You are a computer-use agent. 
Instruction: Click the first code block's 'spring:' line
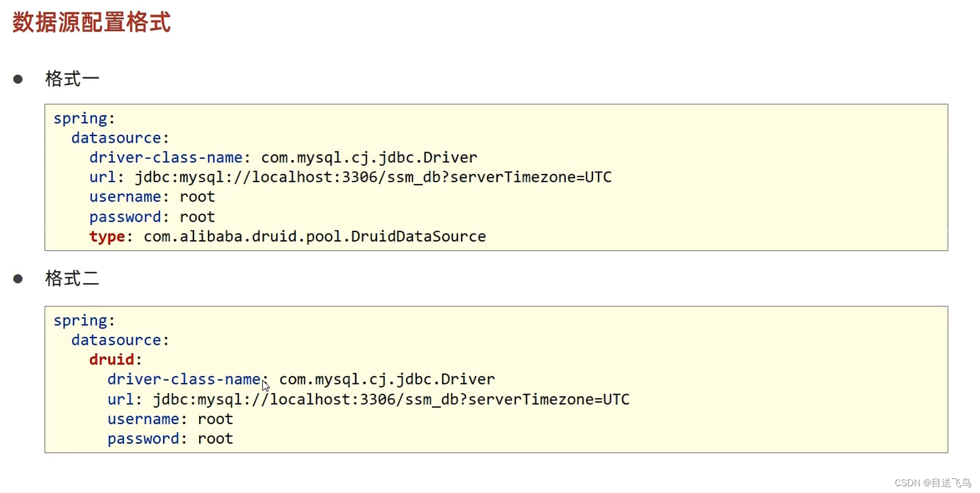coord(84,119)
